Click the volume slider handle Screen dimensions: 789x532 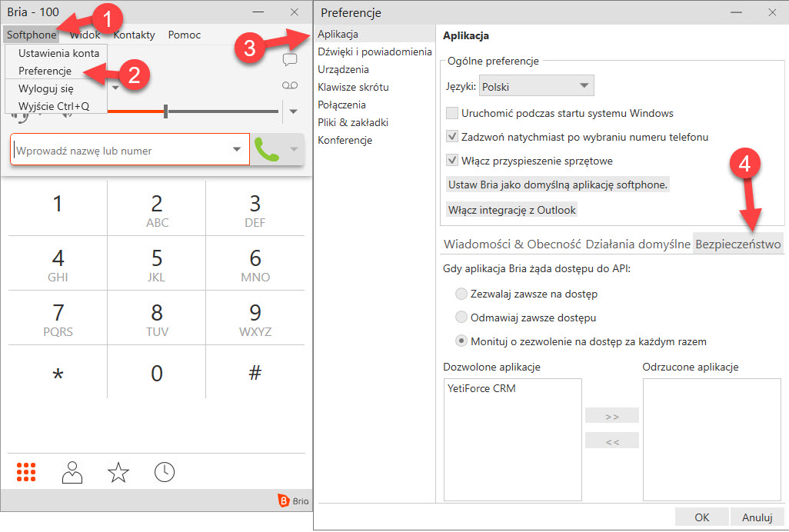[165, 111]
